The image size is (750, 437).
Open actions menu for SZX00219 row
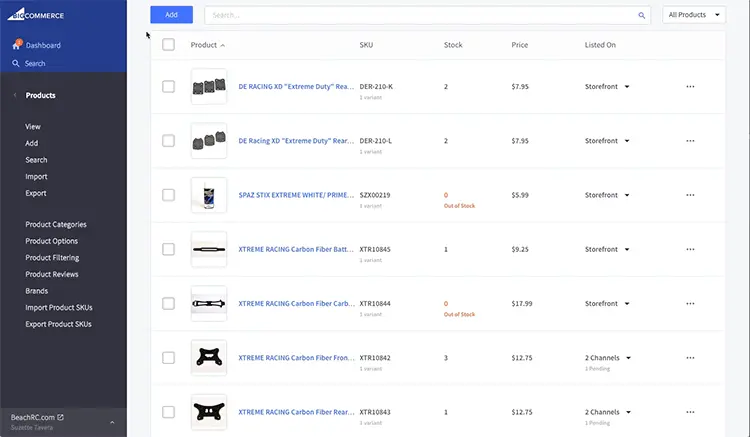coord(690,195)
